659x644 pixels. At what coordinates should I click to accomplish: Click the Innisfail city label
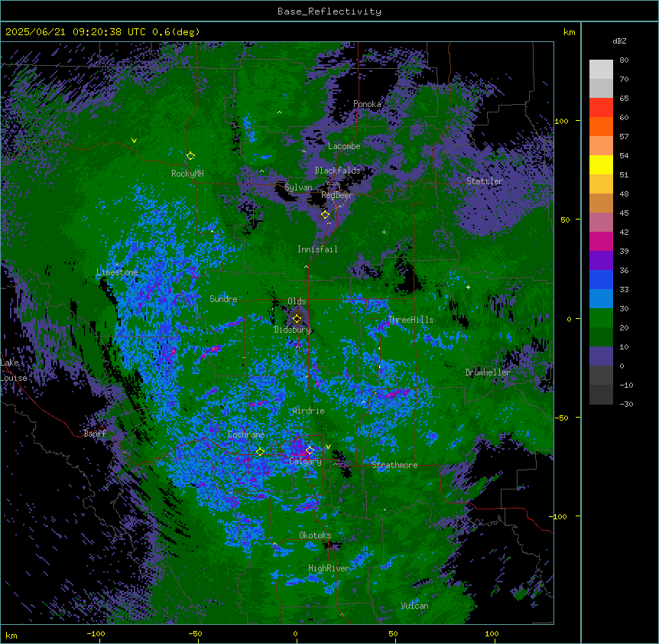pyautogui.click(x=317, y=249)
